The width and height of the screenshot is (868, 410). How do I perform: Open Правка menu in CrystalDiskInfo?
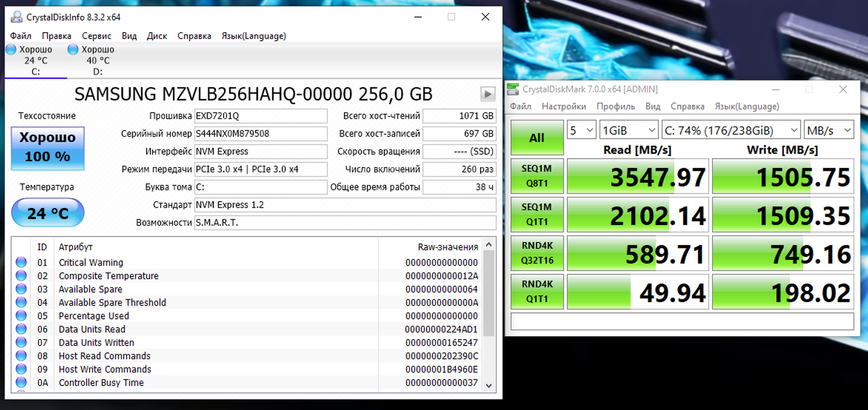57,36
